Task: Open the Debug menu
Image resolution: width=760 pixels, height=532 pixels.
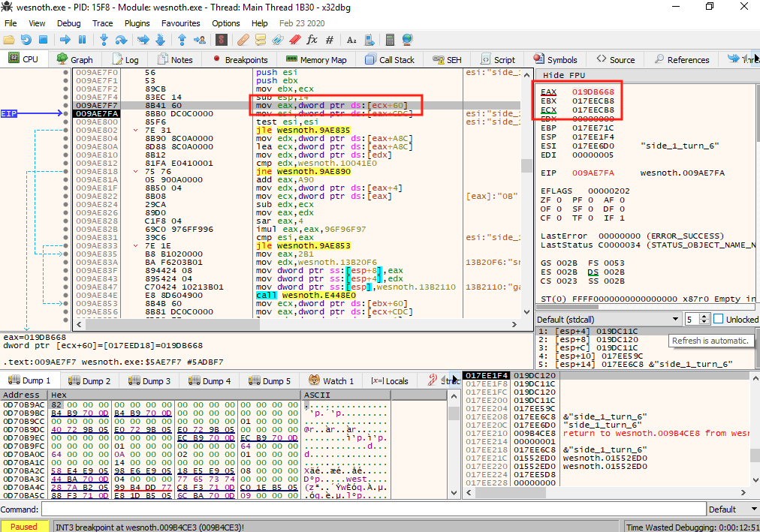Action: click(69, 23)
